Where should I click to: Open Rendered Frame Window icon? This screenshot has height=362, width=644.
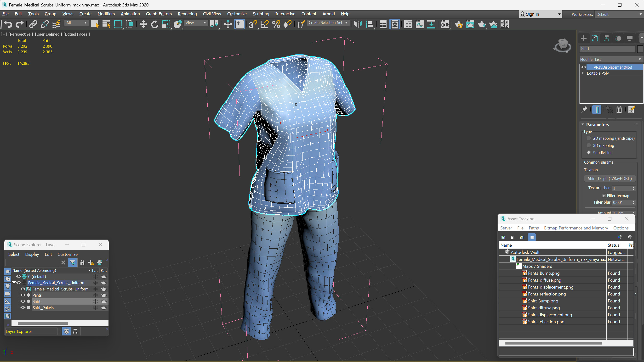(470, 24)
